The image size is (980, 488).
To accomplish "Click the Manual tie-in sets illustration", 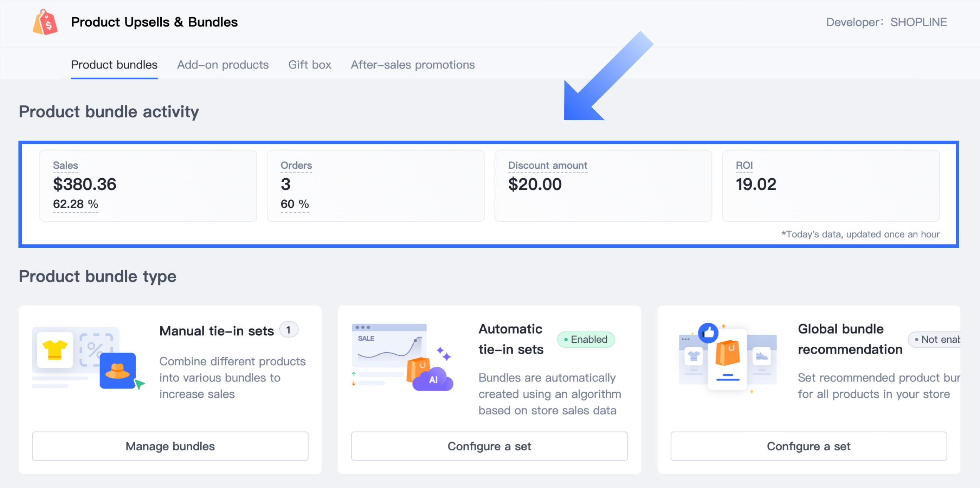I will [x=88, y=358].
